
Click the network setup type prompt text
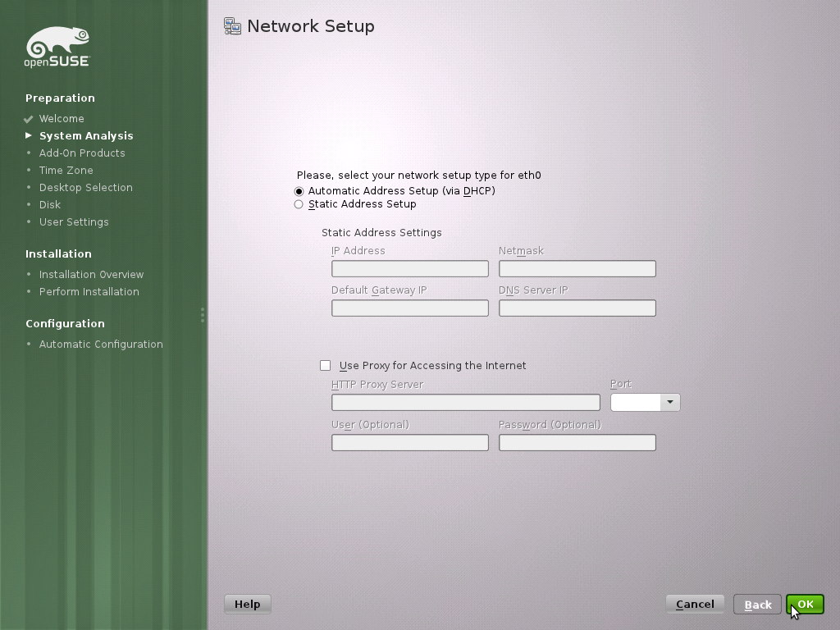(419, 176)
